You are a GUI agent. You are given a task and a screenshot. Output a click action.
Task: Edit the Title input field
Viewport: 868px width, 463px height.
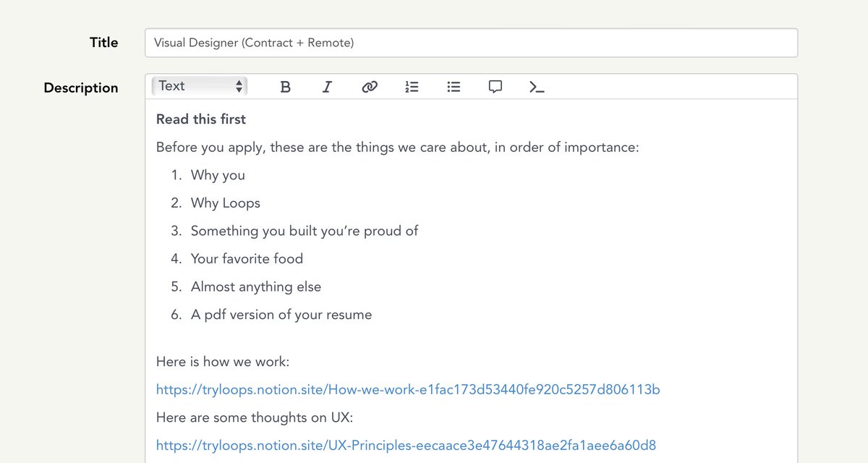click(471, 43)
